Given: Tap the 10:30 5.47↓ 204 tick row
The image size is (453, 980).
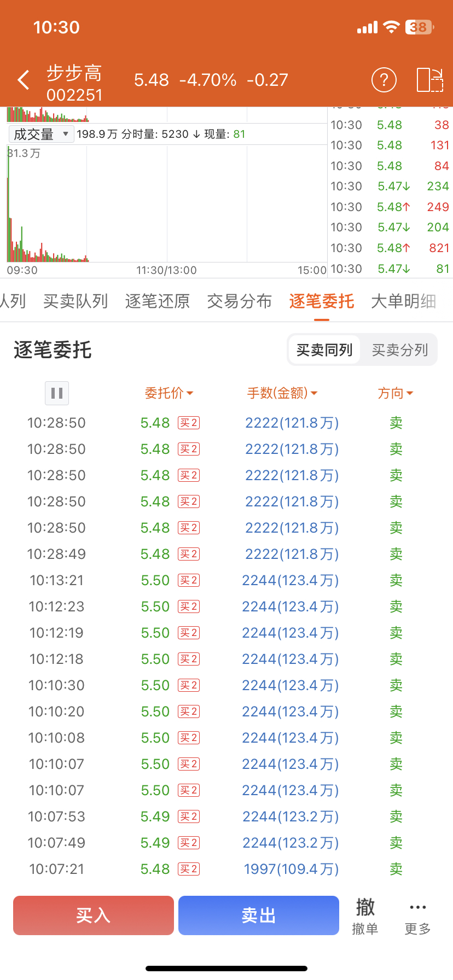Looking at the screenshot, I should point(390,227).
